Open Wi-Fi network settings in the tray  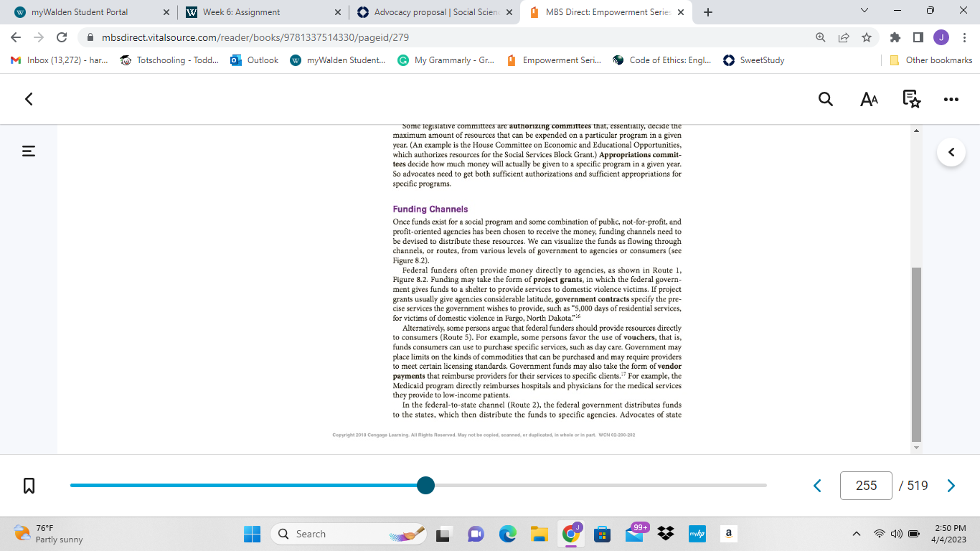[x=879, y=534]
